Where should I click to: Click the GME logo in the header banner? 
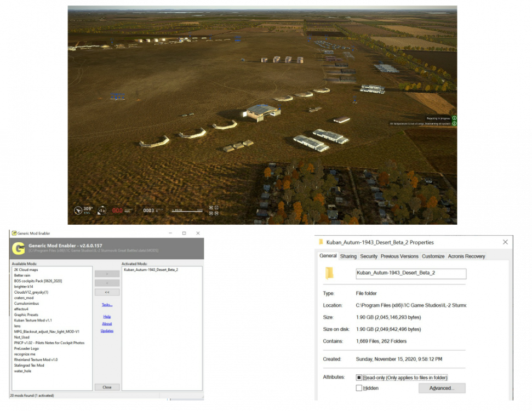(19, 248)
